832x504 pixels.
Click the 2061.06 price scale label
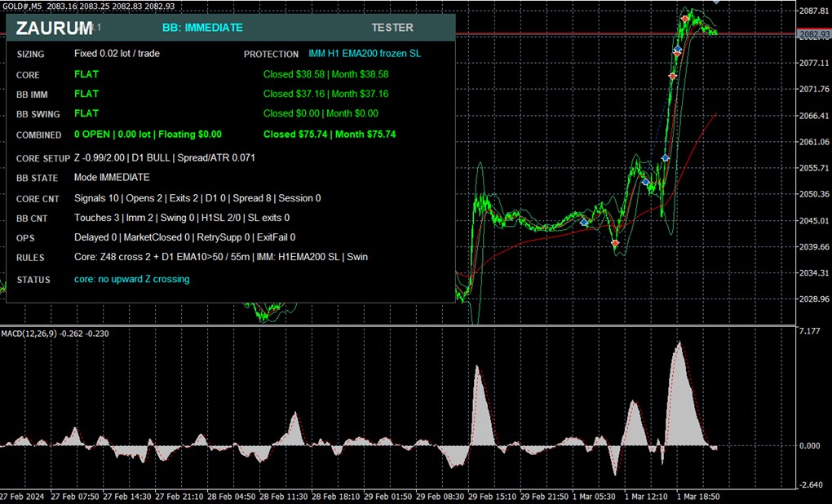click(814, 142)
